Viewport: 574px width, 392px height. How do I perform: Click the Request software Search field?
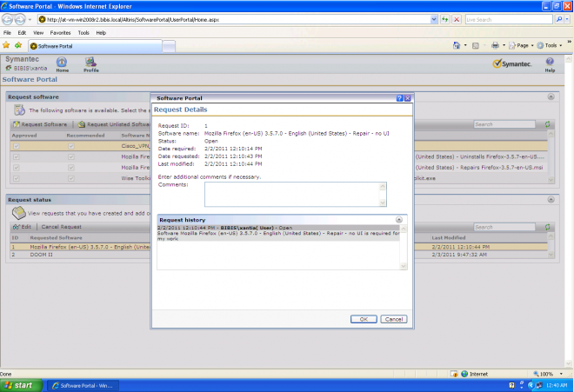tap(504, 124)
